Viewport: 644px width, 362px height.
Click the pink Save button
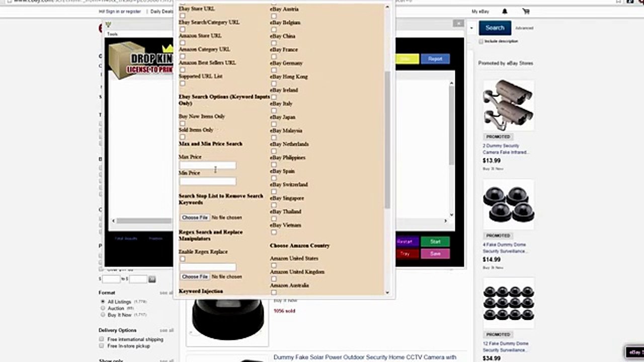(435, 254)
